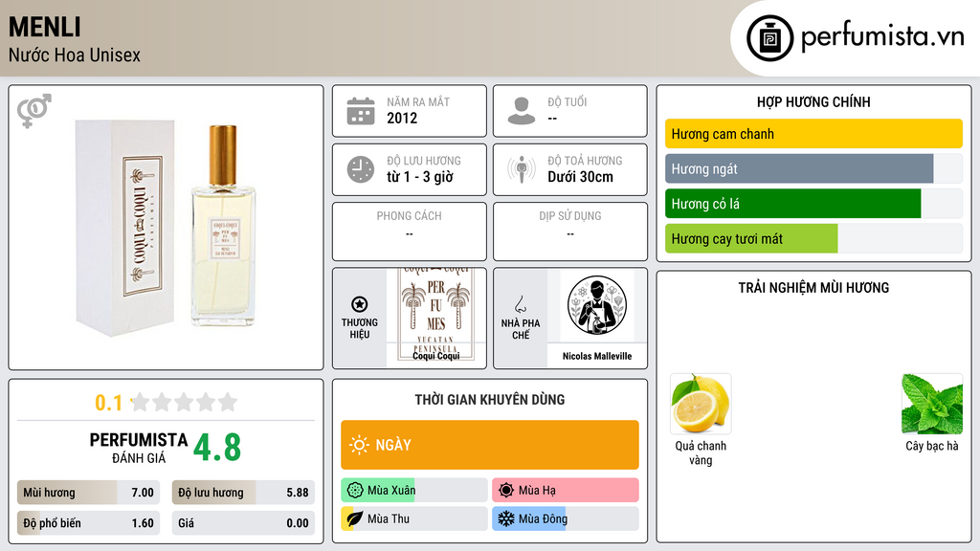Click the Mùi hương 7.00 score bar
This screenshot has width=980, height=551.
point(89,493)
